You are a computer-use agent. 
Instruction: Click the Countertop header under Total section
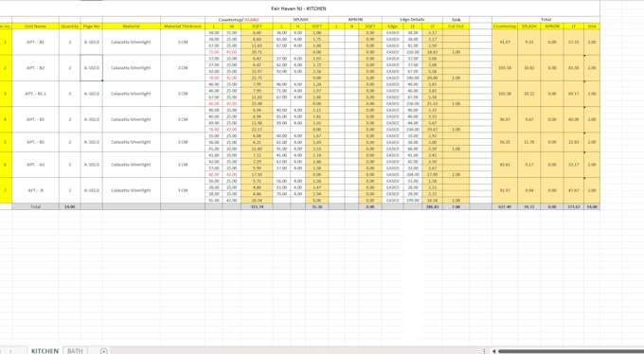[x=505, y=27]
